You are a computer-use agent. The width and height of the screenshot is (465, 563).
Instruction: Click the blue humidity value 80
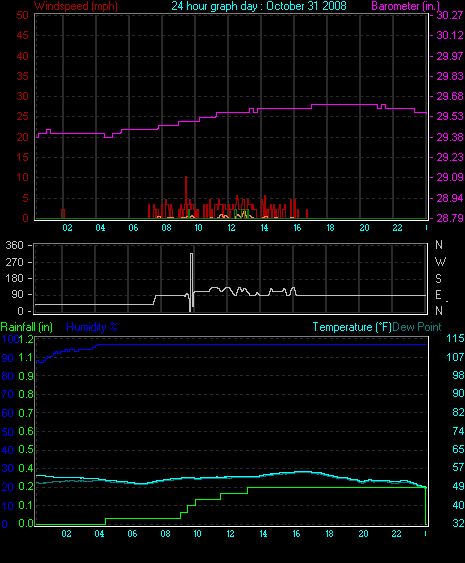pyautogui.click(x=8, y=376)
